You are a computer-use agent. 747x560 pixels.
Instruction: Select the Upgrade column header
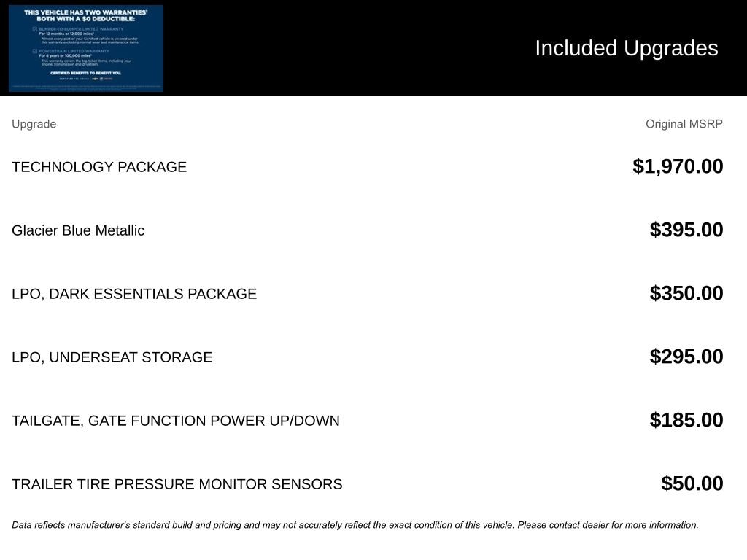(x=34, y=124)
